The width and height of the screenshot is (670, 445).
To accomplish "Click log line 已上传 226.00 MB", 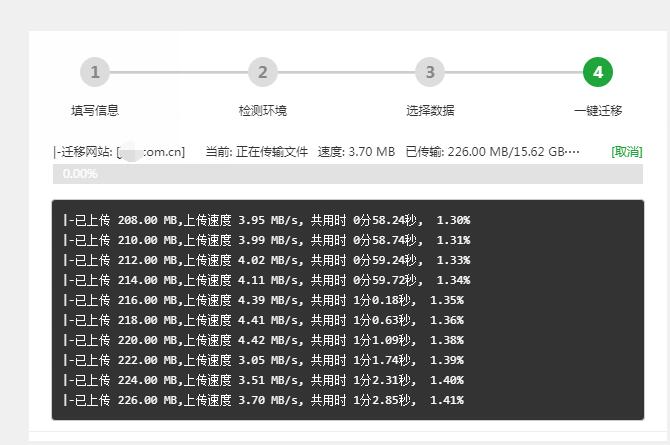I will click(x=263, y=401).
